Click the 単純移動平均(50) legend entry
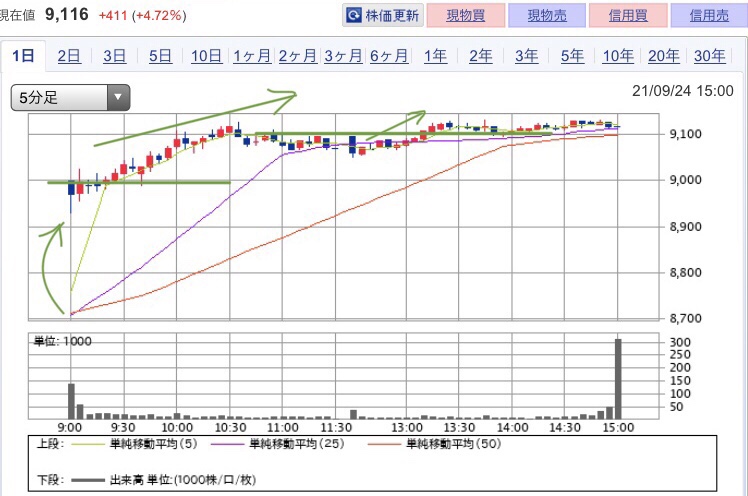This screenshot has width=748, height=496. [x=434, y=444]
